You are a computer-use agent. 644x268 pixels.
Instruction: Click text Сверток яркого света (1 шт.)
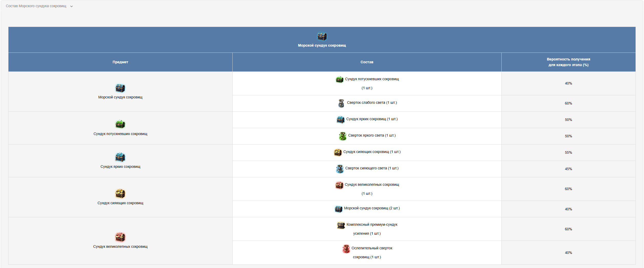tap(372, 136)
